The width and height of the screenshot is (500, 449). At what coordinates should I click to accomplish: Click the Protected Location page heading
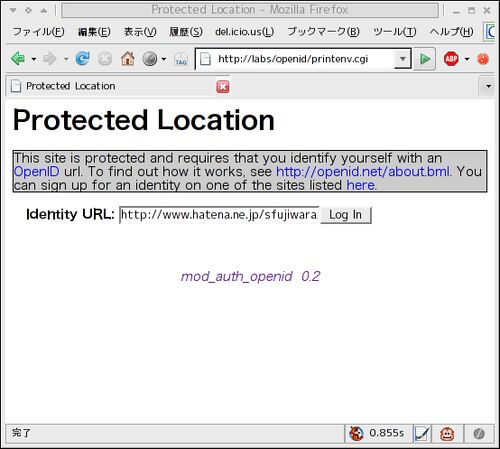click(x=144, y=120)
